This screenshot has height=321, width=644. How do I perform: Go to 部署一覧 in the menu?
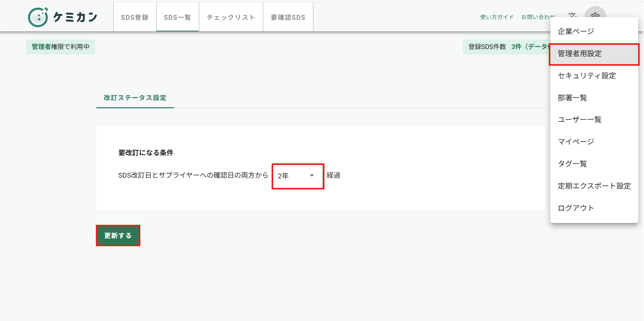click(x=572, y=98)
